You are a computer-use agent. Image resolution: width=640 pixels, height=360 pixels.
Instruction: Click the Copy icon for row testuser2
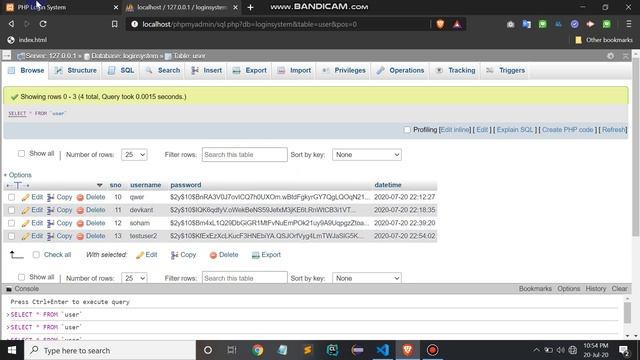point(51,236)
